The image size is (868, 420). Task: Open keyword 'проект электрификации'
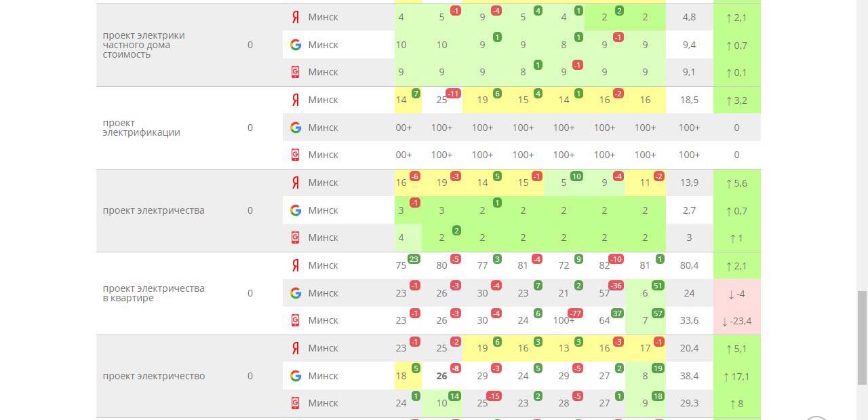click(141, 128)
